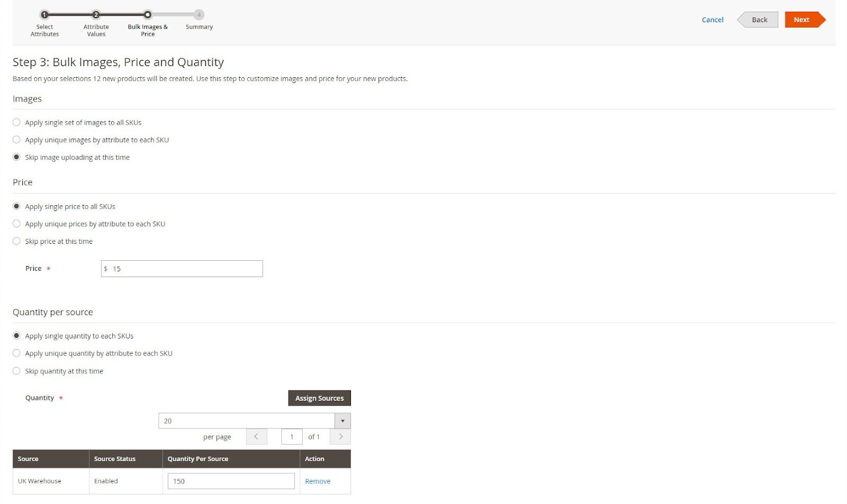Select Skip image uploading at this time

click(16, 157)
